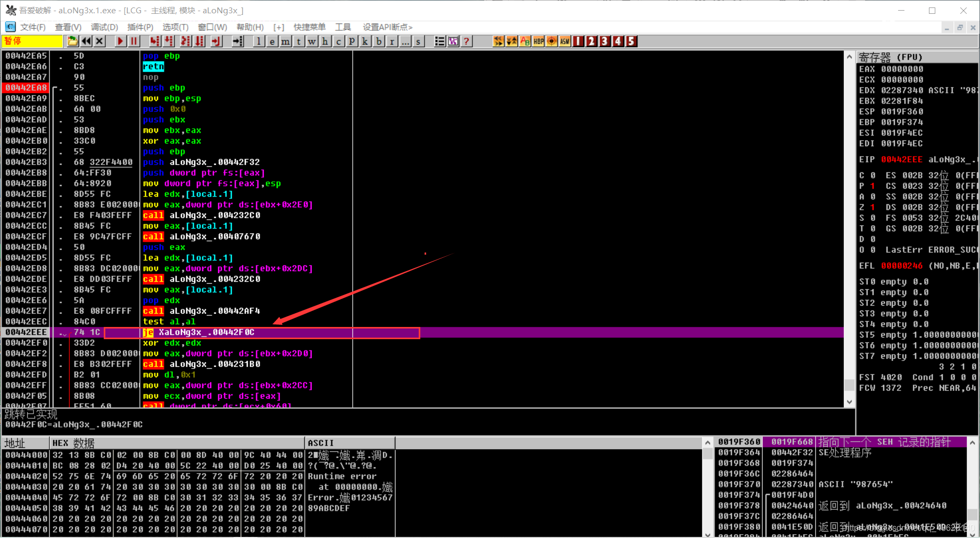
Task: Select breakpoint address 00442EA8 row
Action: pos(423,88)
